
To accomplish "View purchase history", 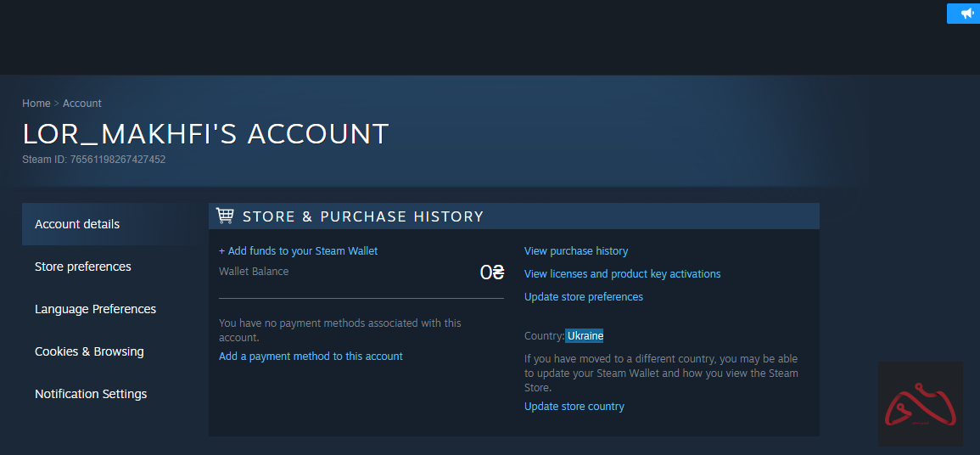I will coord(576,251).
